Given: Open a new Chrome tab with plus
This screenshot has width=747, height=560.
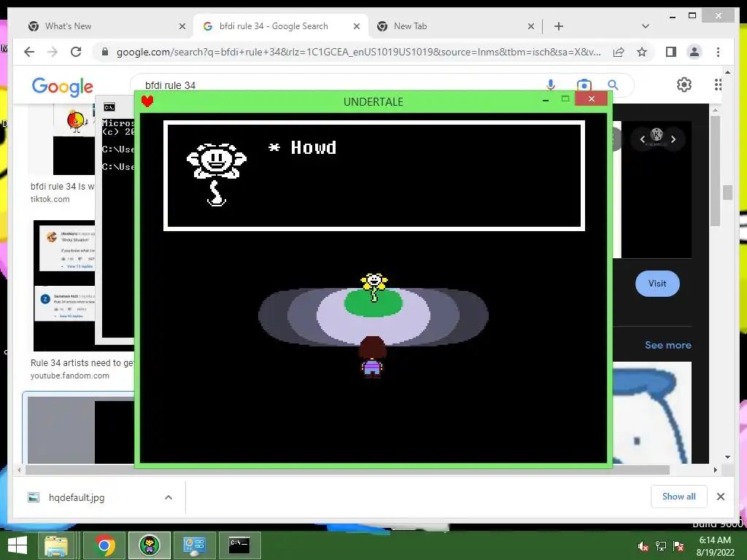Looking at the screenshot, I should (x=559, y=27).
